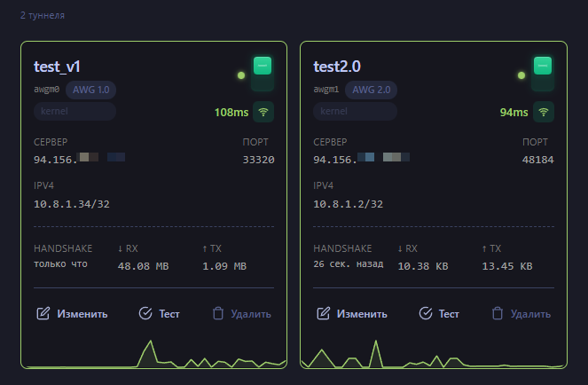588x385 pixels.
Task: Click the port value 33320
Action: (x=258, y=160)
